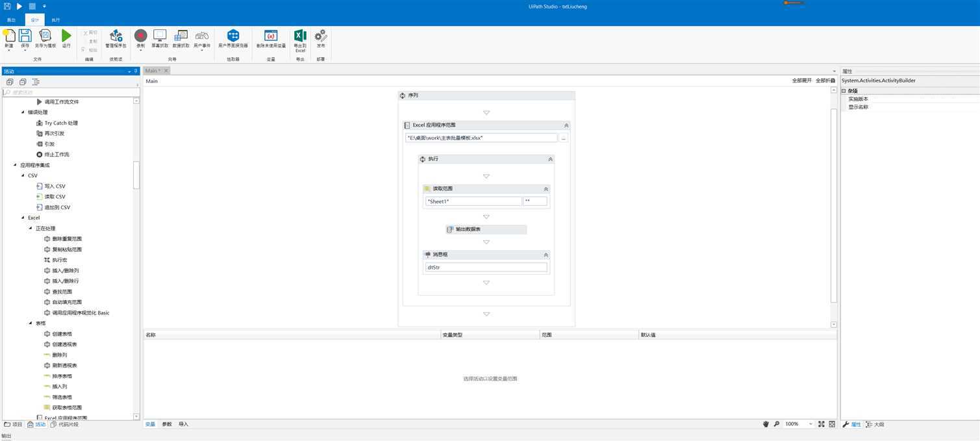Collapse the Excel tree group
Image resolution: width=980 pixels, height=441 pixels.
[x=23, y=218]
